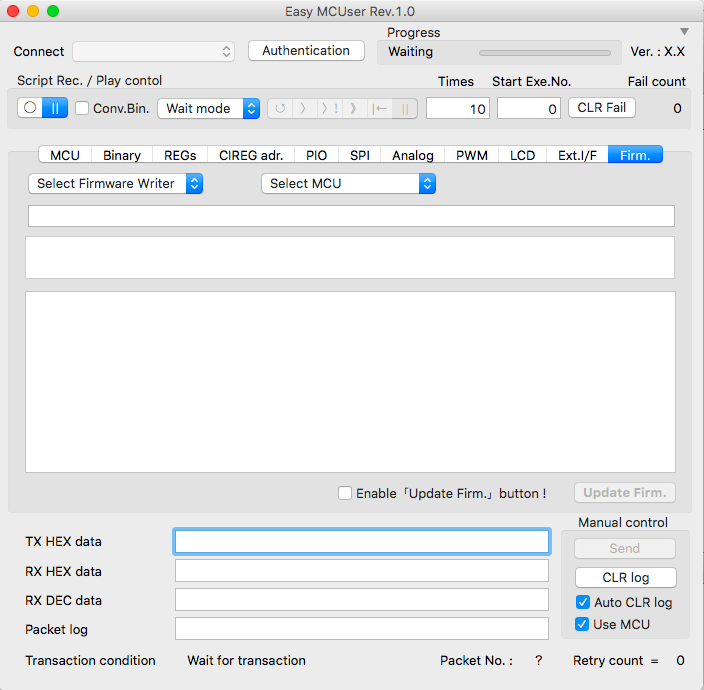This screenshot has height=690, width=704.
Task: Click the green zoom window button
Action: click(x=53, y=11)
